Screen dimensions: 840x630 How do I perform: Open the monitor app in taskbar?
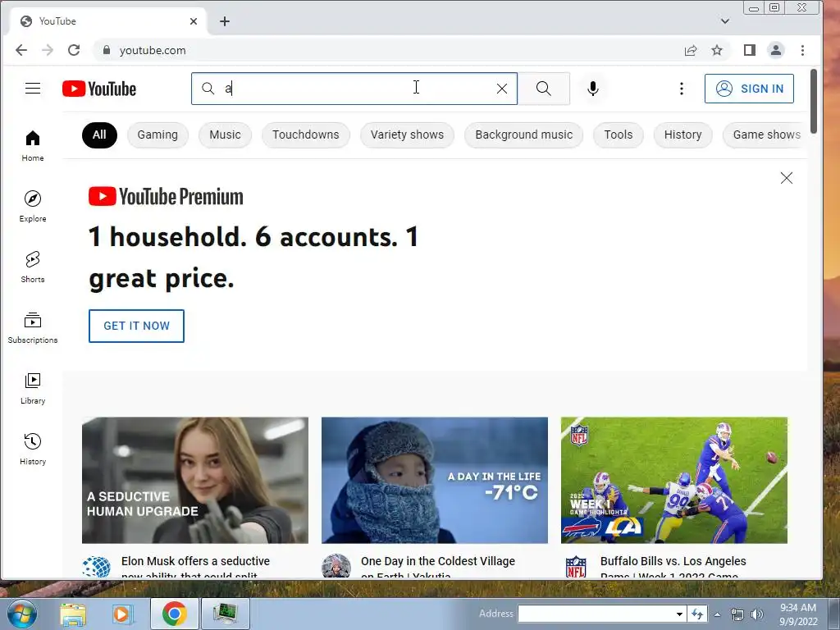(x=225, y=614)
